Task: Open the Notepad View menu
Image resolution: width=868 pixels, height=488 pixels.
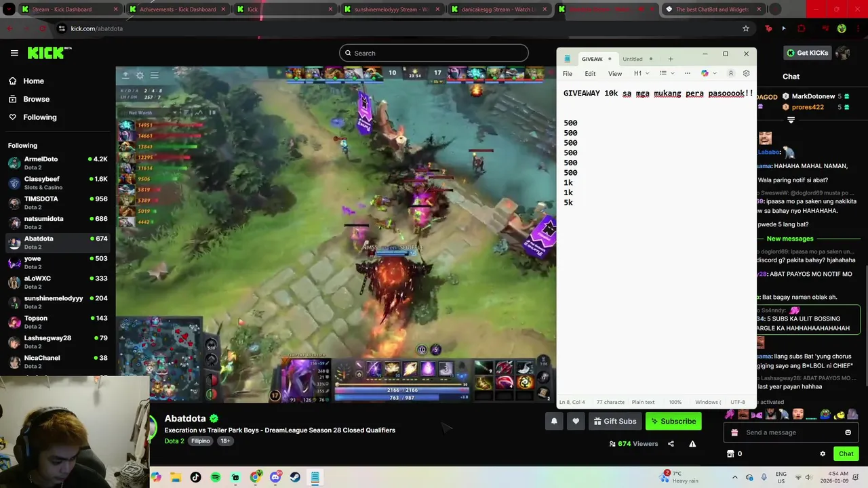Action: [x=615, y=73]
